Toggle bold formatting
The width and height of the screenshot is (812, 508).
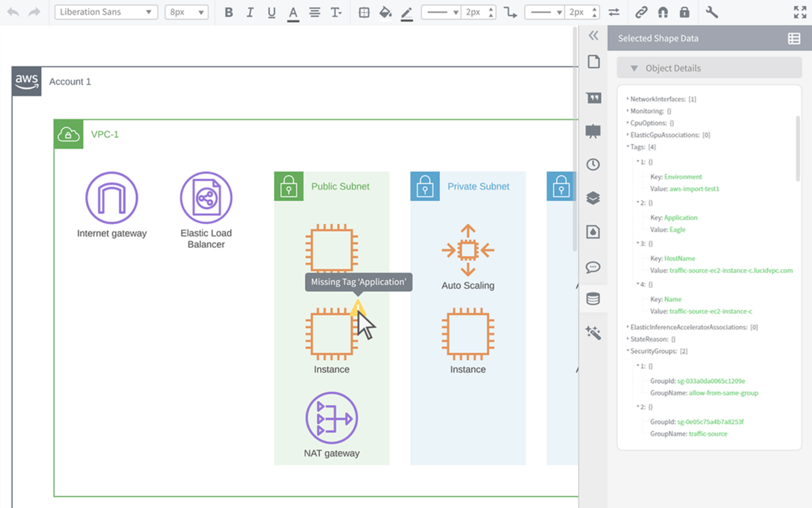point(229,12)
